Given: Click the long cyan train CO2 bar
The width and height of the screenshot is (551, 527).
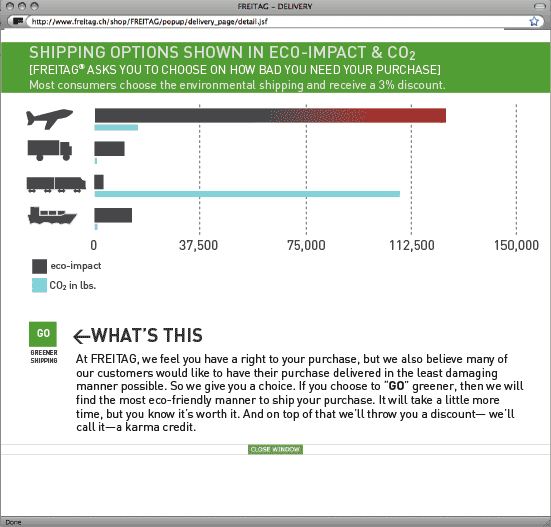Looking at the screenshot, I should (247, 194).
